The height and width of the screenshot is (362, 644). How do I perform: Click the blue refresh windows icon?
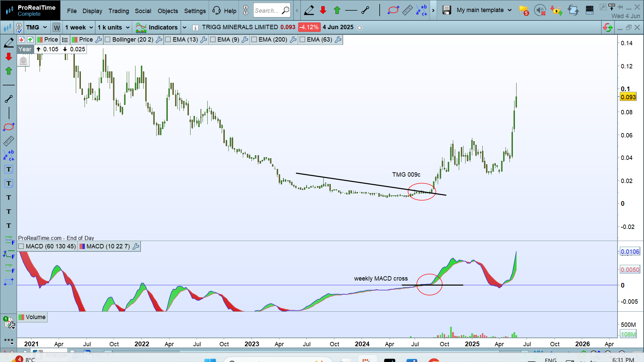[x=573, y=10]
